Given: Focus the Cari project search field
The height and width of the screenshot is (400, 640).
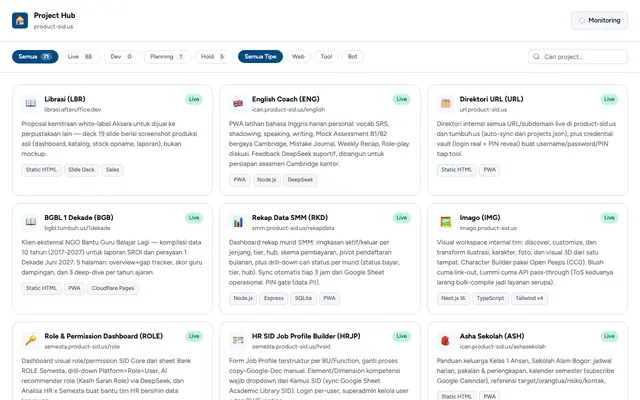Looking at the screenshot, I should (578, 57).
